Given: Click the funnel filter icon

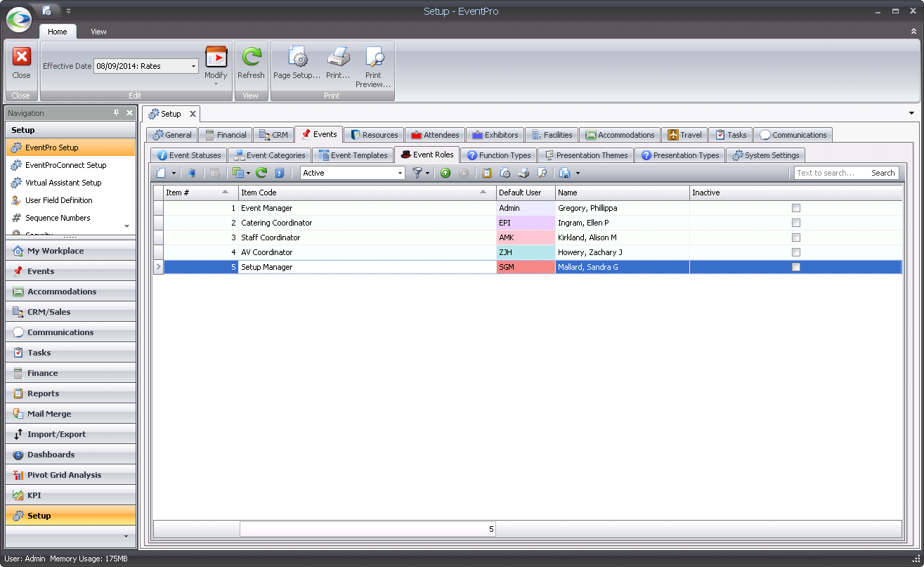Looking at the screenshot, I should (417, 173).
